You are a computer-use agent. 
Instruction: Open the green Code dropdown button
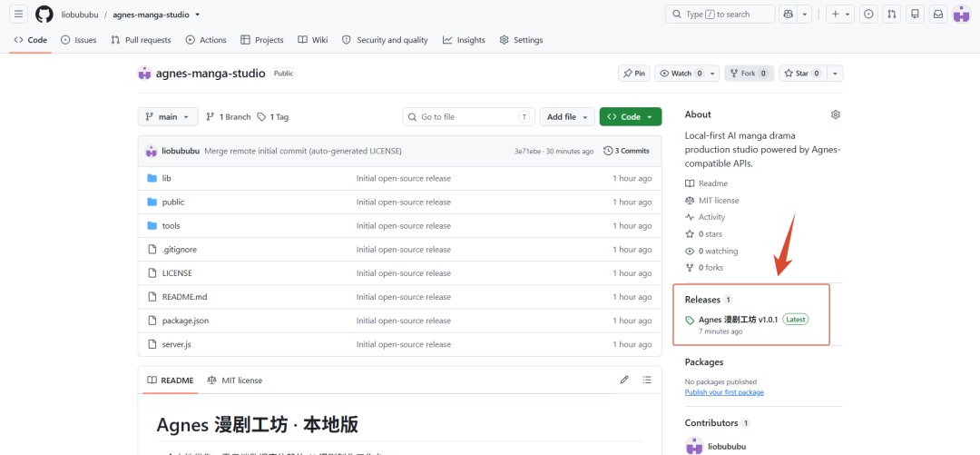pyautogui.click(x=630, y=117)
